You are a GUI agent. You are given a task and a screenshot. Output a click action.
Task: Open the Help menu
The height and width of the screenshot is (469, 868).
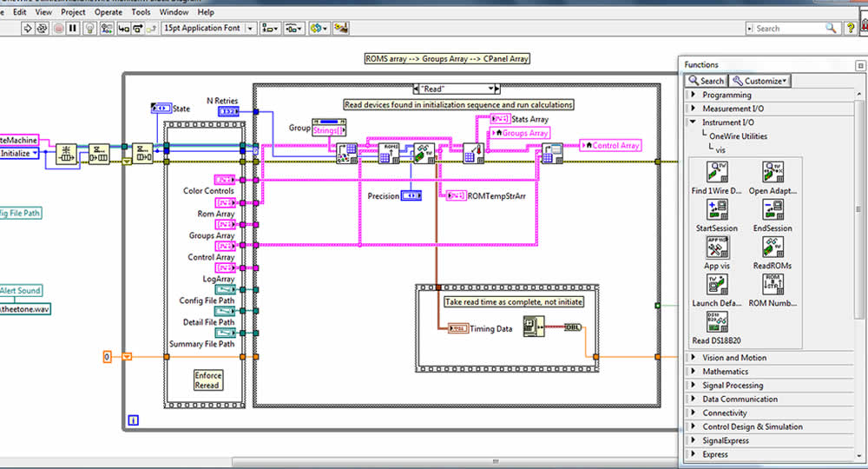206,11
